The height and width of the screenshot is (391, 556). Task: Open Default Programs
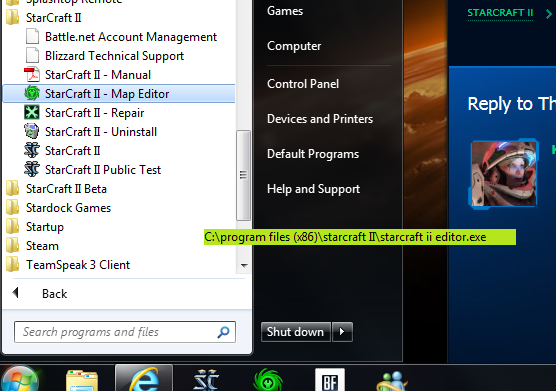pyautogui.click(x=313, y=154)
